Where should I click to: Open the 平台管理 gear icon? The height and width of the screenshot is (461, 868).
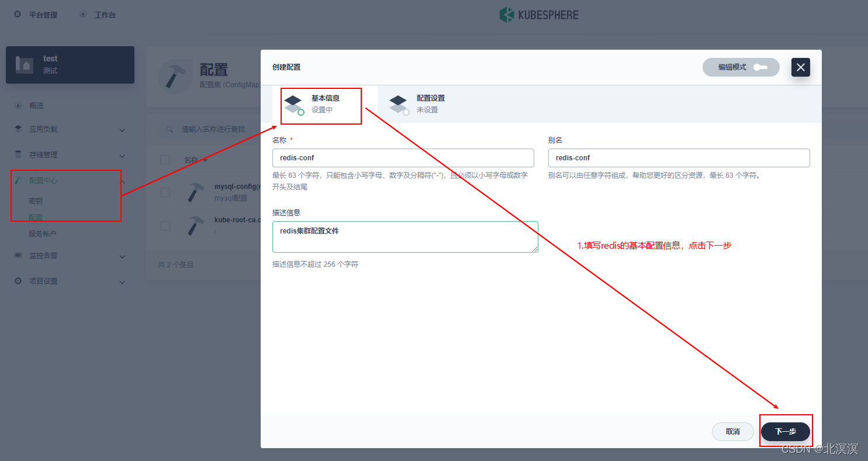(x=18, y=14)
